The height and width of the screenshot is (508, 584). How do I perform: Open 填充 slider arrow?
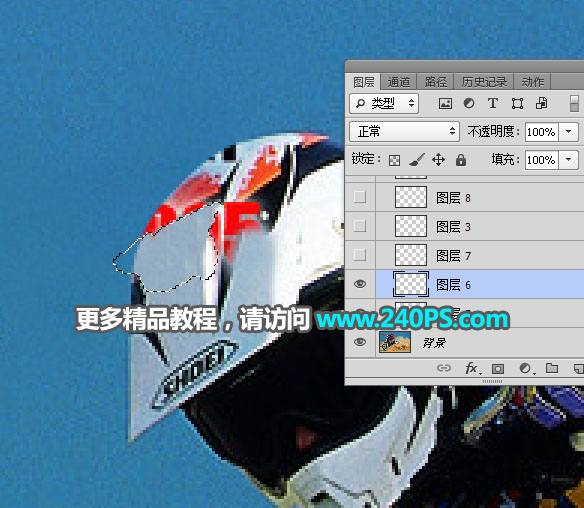569,160
